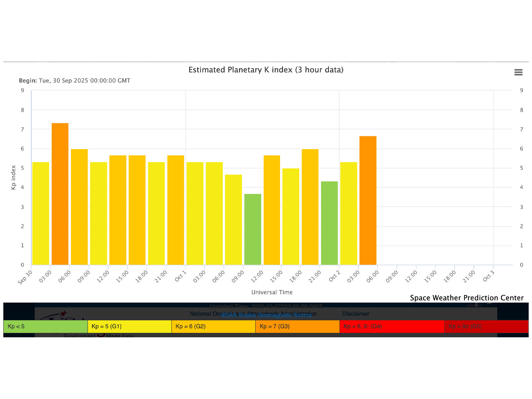532x399 pixels.
Task: Click the tallest orange bar on Sep 30
Action: [x=60, y=194]
